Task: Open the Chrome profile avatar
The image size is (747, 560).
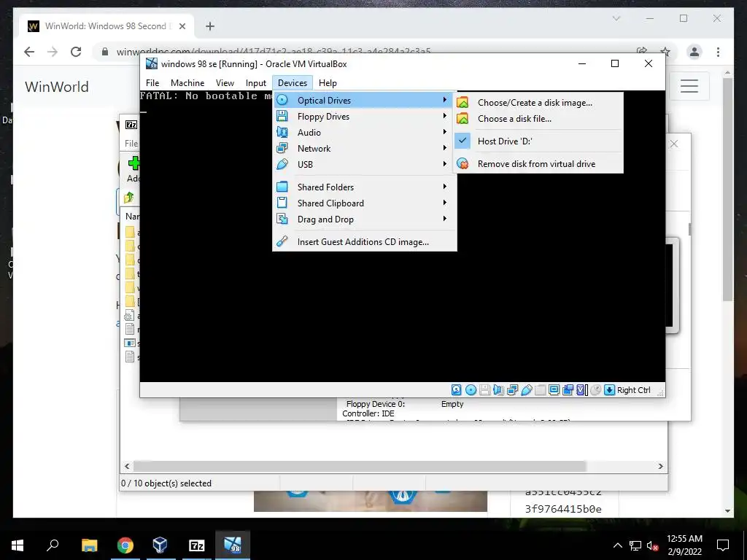Action: pos(694,52)
